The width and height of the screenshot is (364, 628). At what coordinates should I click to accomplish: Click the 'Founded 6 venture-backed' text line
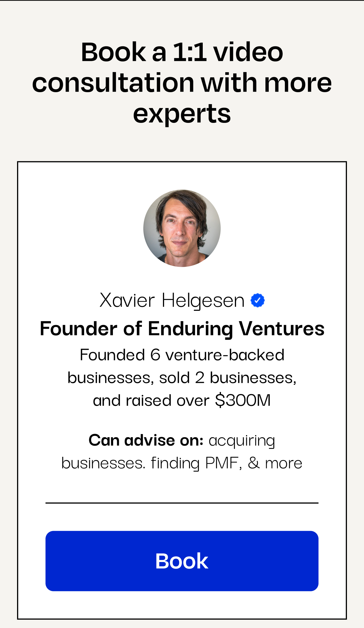point(182,355)
